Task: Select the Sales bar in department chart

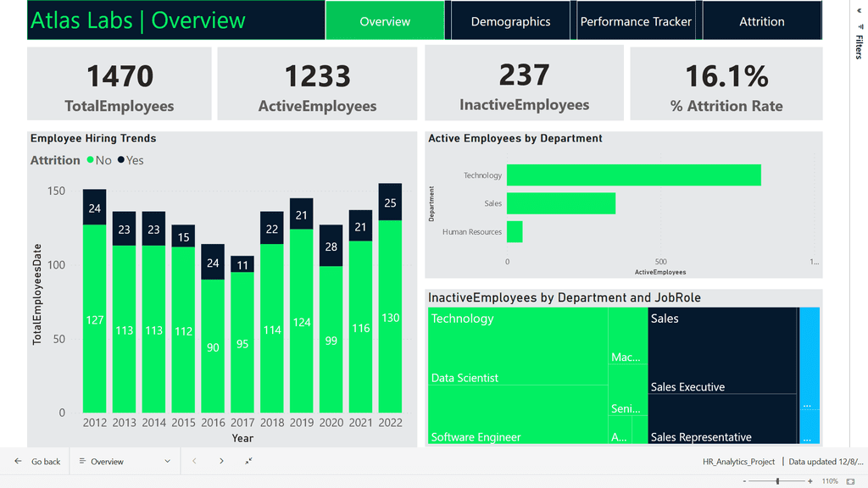Action: (x=561, y=203)
